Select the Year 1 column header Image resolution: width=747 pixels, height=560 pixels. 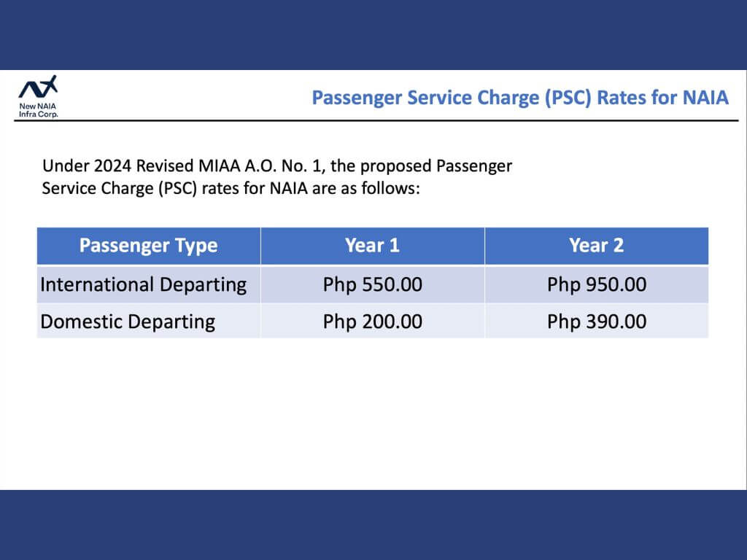point(373,246)
